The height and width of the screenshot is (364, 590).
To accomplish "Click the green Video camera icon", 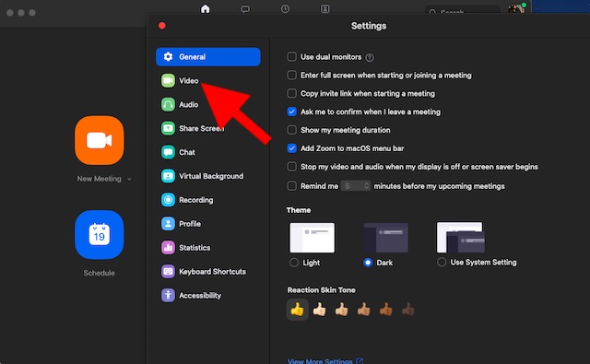I will (x=168, y=80).
